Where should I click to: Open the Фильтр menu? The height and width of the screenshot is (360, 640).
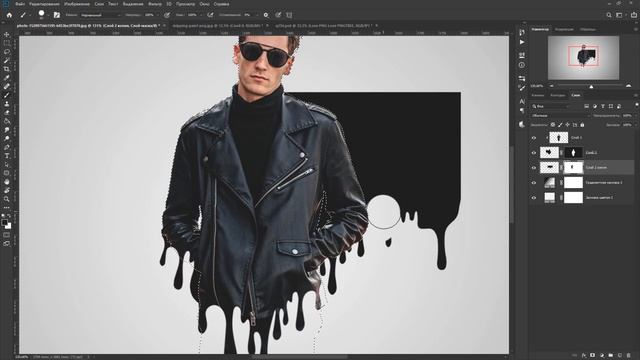[155, 4]
